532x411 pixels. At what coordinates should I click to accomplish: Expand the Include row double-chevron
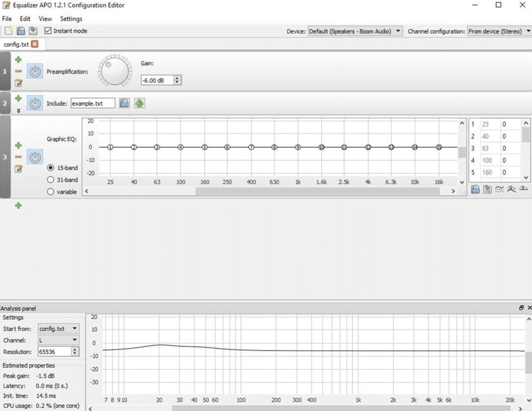click(x=19, y=110)
